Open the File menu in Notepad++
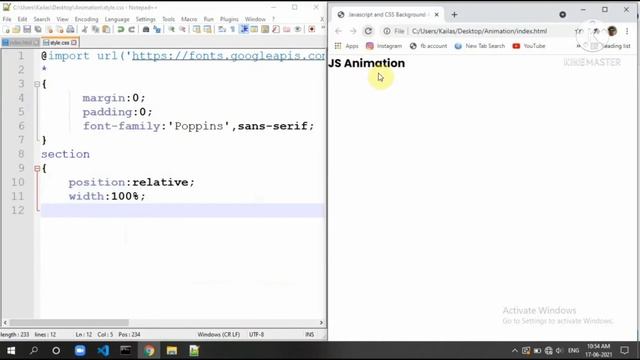Screen dimensions: 640x360 [x=7, y=19]
